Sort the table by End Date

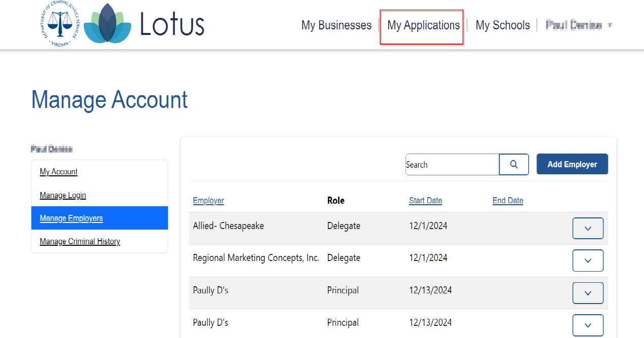pos(507,201)
